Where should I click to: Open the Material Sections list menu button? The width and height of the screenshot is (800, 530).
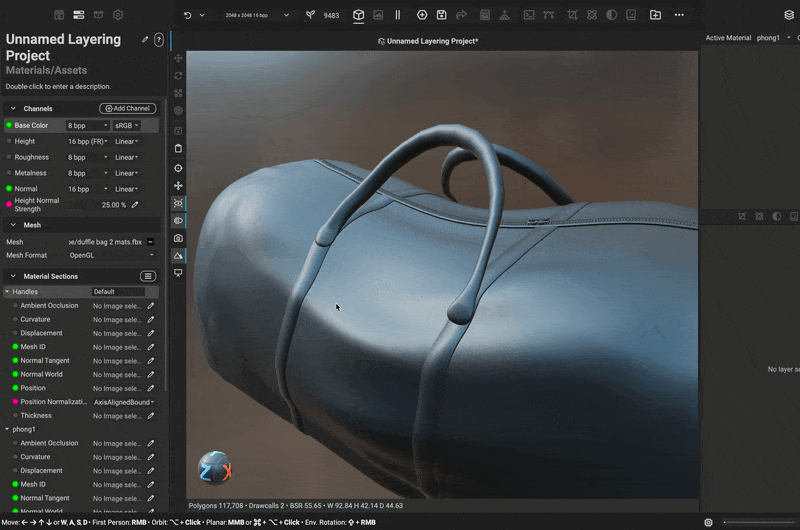coord(147,276)
